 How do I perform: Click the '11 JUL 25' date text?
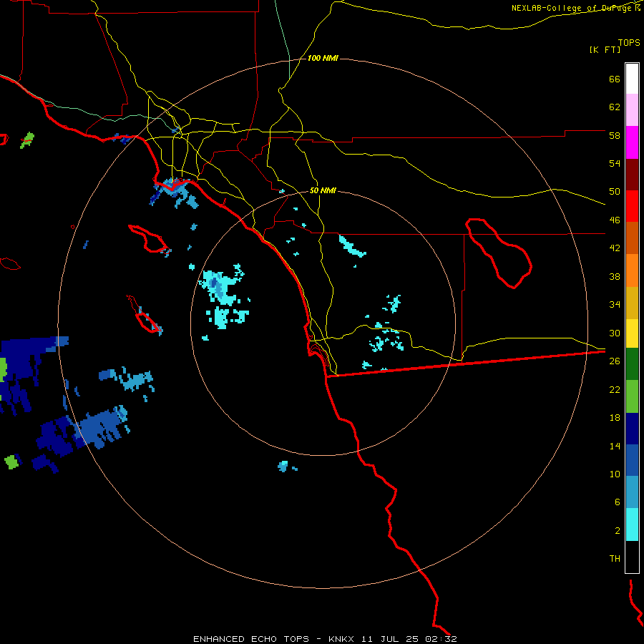390,639
